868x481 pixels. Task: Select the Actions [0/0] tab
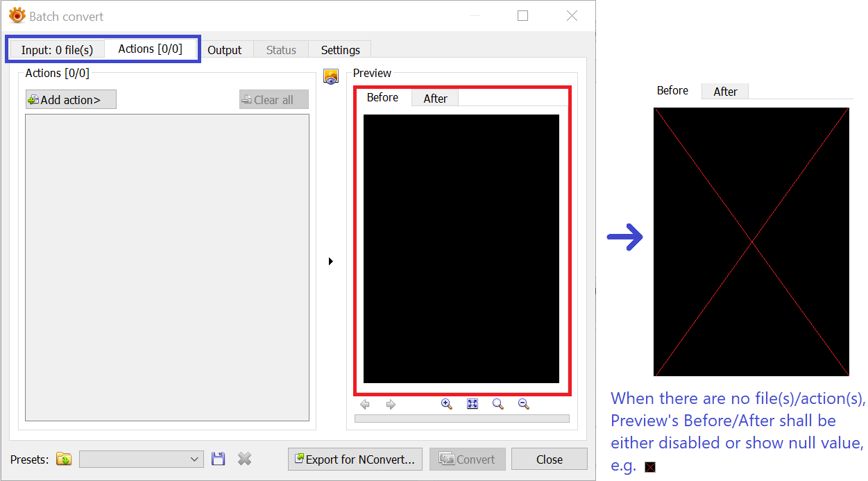click(151, 49)
